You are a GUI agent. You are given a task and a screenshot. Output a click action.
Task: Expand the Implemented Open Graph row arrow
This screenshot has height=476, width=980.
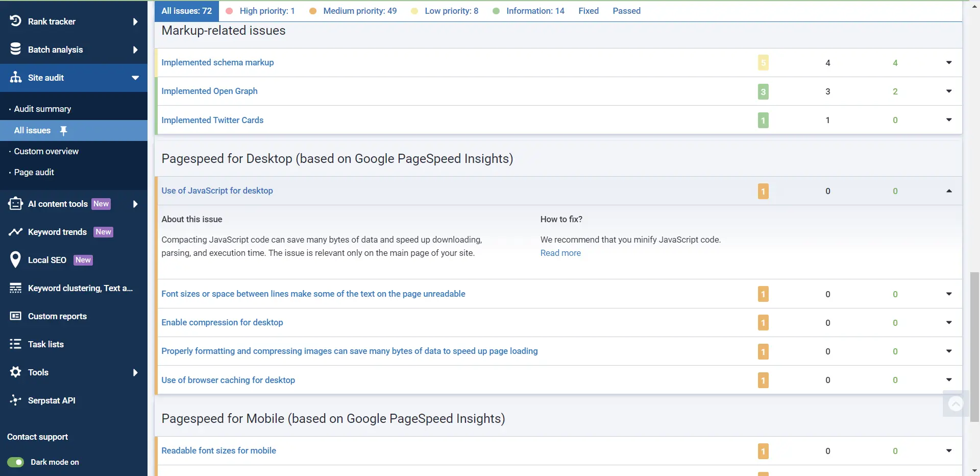pyautogui.click(x=949, y=91)
